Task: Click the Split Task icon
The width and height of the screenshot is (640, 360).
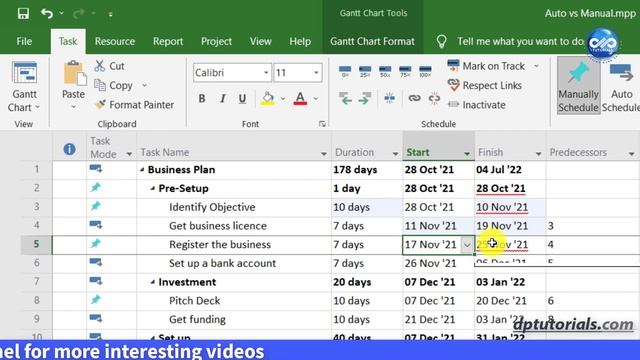Action: (389, 98)
